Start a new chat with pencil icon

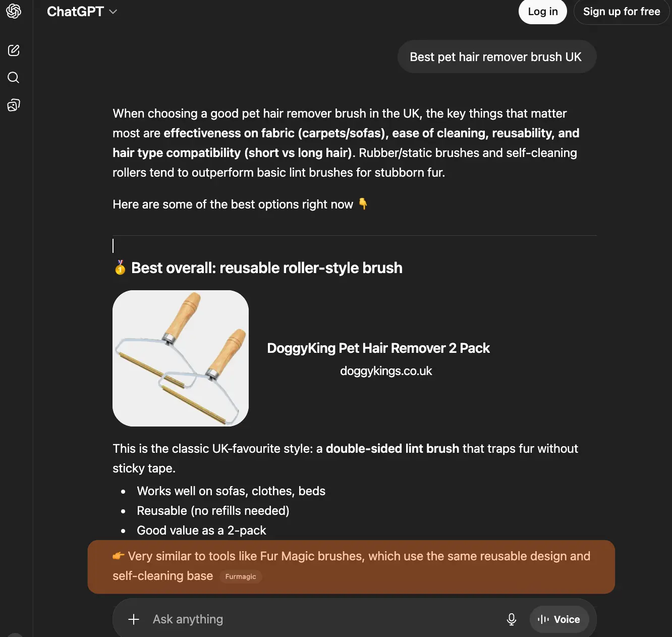point(14,50)
